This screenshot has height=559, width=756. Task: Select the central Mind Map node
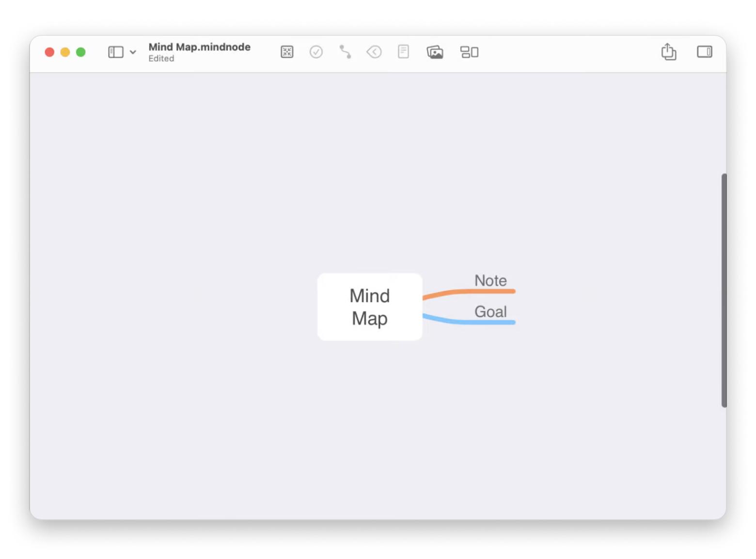[370, 307]
